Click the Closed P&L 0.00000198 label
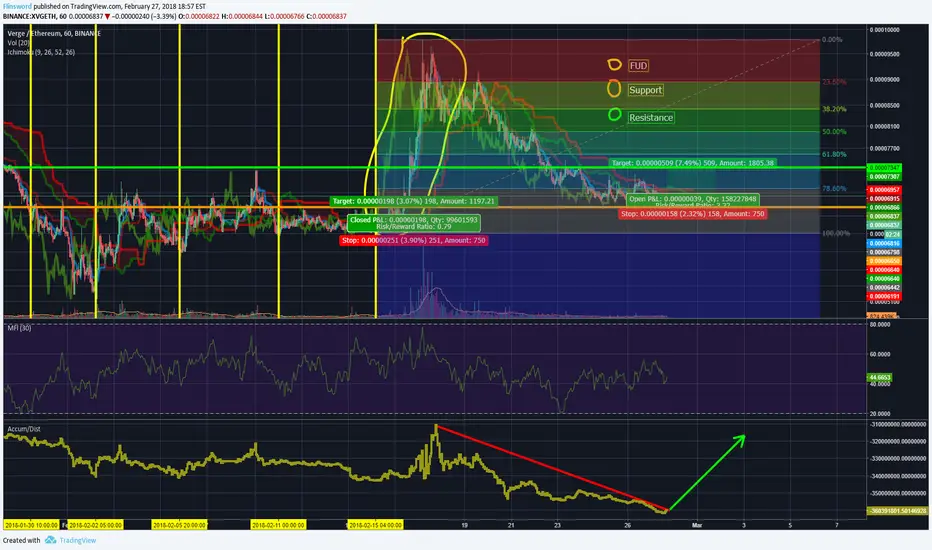Image resolution: width=932 pixels, height=550 pixels. coord(414,223)
